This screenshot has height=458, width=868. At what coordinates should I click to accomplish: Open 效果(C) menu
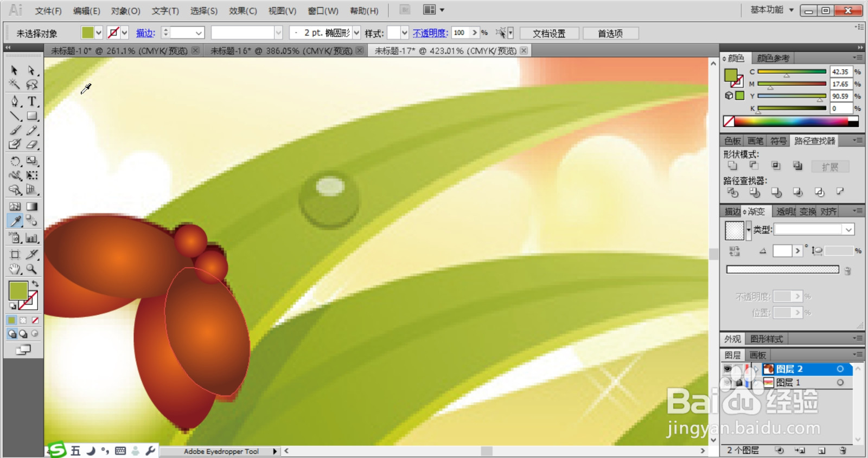click(x=243, y=11)
